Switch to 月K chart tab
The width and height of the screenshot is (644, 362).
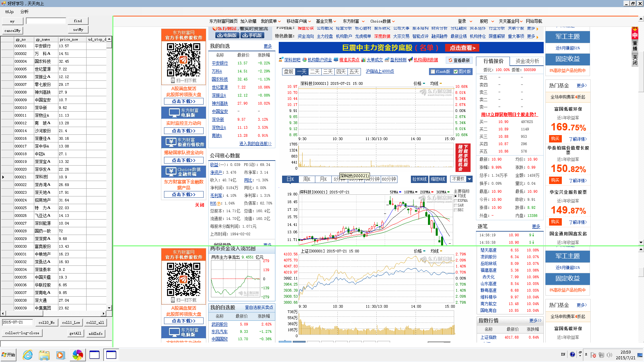click(x=323, y=179)
